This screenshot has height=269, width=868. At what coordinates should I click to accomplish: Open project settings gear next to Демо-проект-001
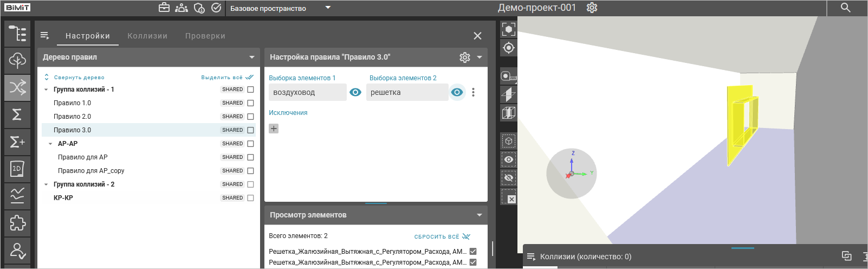pos(592,8)
